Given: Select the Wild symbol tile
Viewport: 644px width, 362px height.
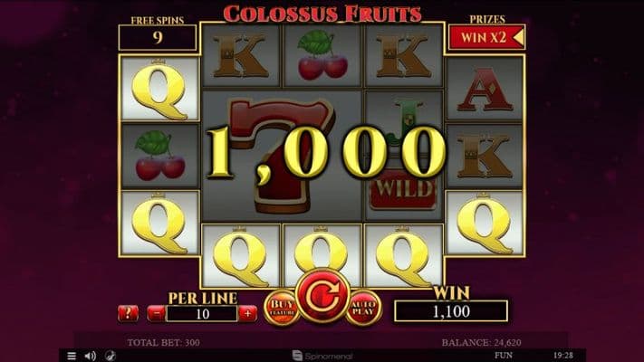Looking at the screenshot, I should [403, 156].
